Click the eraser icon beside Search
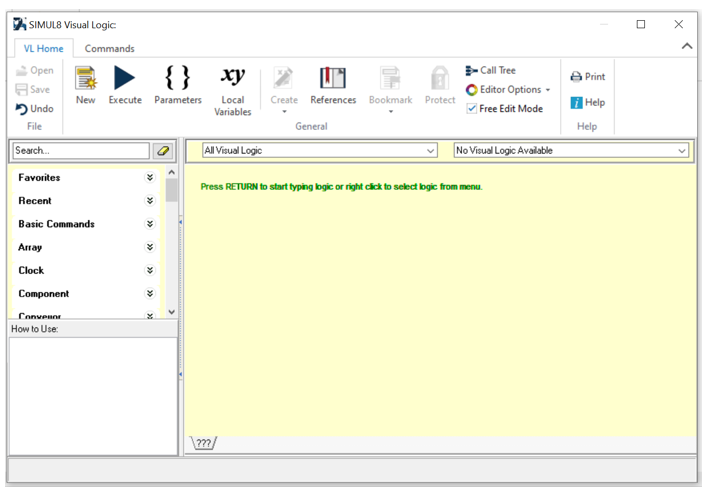The height and width of the screenshot is (495, 703). pyautogui.click(x=164, y=151)
